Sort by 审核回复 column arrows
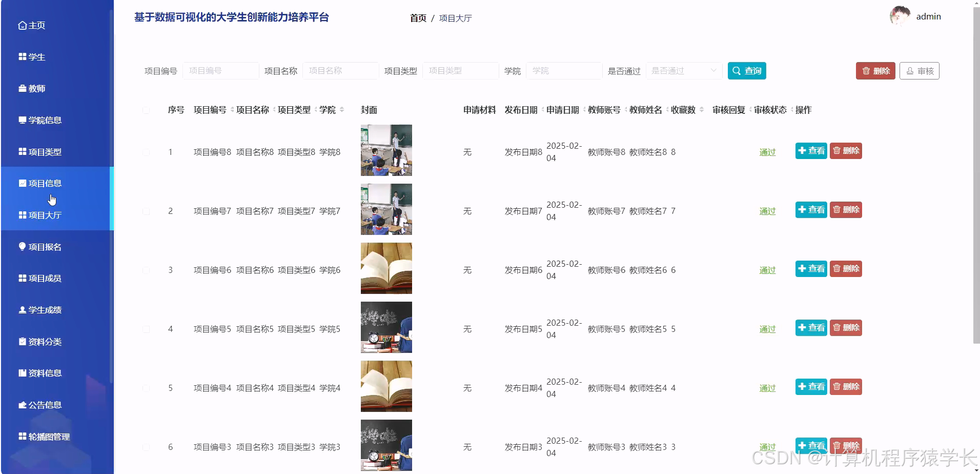Screen dimensions: 980x474 point(750,109)
